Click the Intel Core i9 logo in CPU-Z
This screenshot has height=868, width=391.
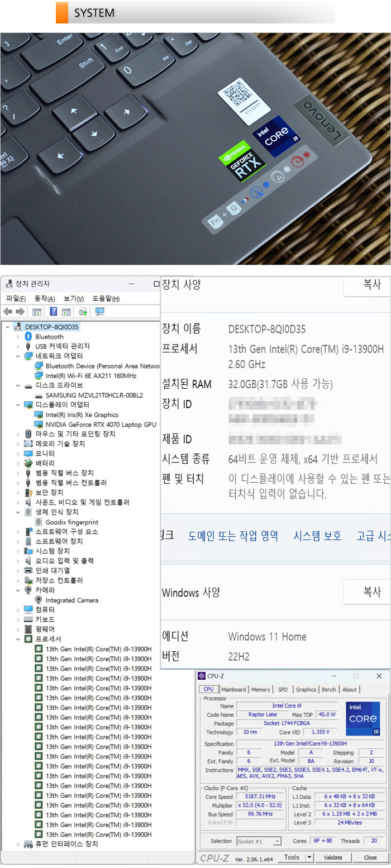point(363,719)
